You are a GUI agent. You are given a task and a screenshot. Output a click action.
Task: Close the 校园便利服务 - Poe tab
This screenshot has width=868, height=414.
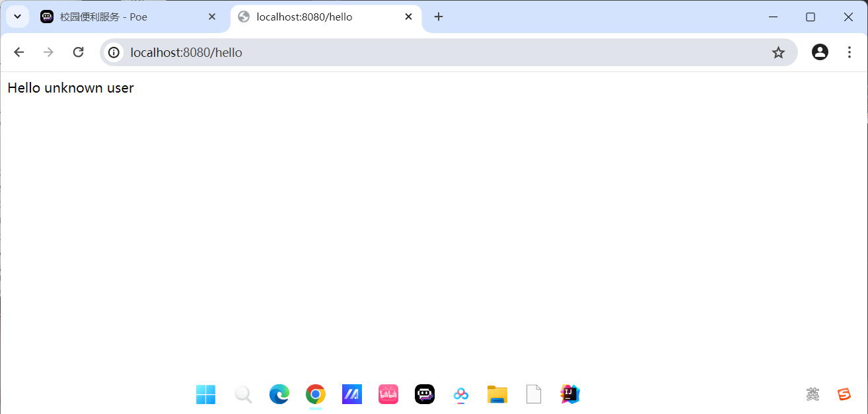pos(212,17)
